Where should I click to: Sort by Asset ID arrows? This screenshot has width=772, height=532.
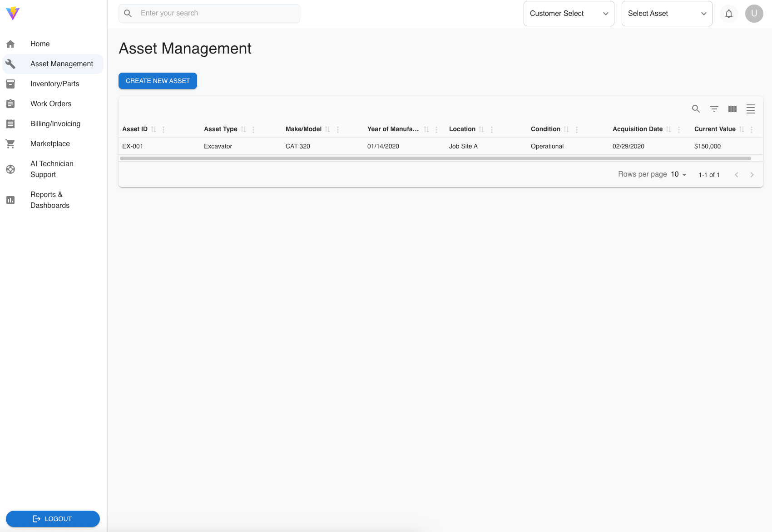153,129
